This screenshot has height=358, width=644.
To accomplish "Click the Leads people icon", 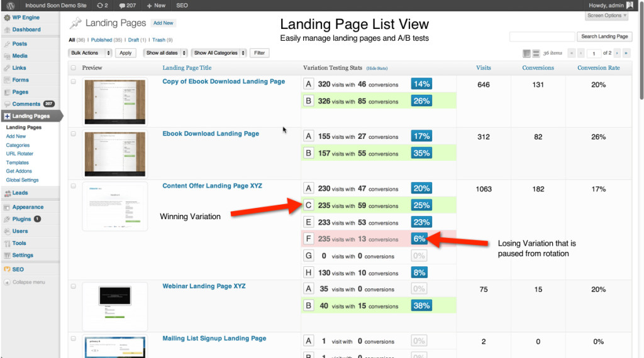I will coord(7,193).
